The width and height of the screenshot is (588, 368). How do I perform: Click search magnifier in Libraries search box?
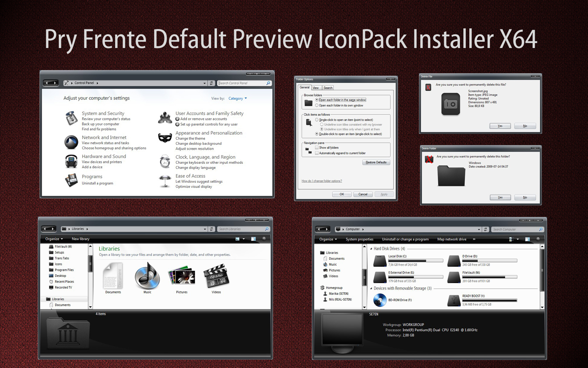tap(267, 229)
